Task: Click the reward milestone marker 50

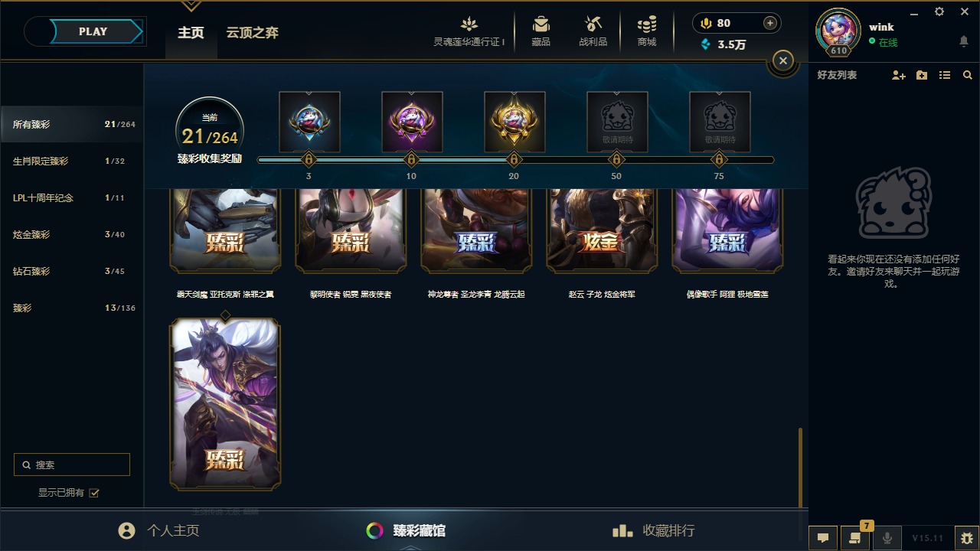Action: click(x=616, y=160)
